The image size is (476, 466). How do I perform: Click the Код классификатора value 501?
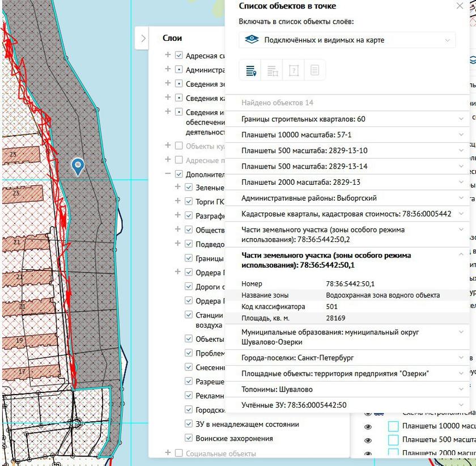tap(331, 307)
